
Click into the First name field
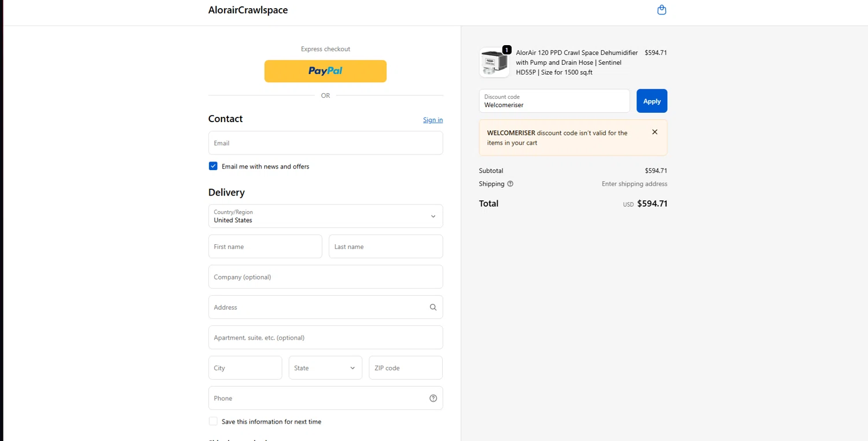click(x=265, y=247)
